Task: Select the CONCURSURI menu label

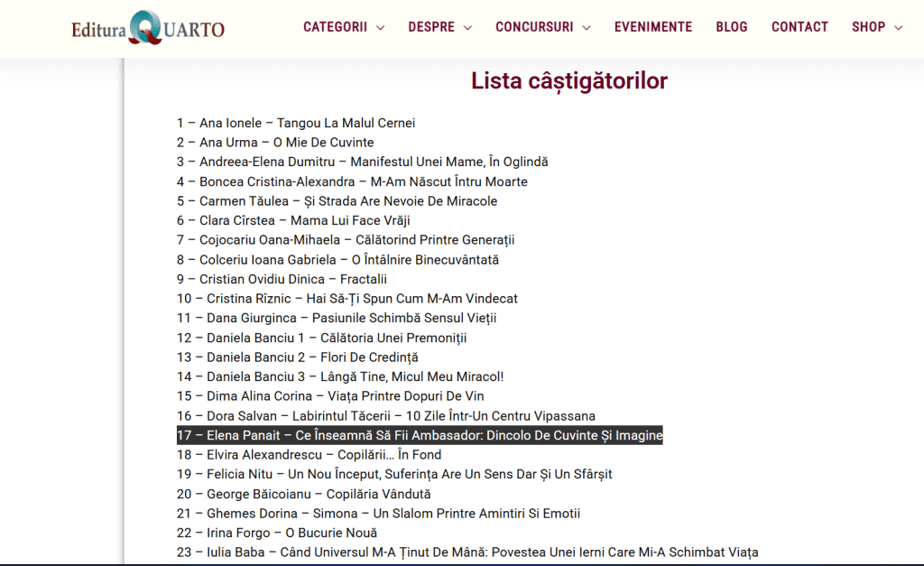Action: click(534, 27)
